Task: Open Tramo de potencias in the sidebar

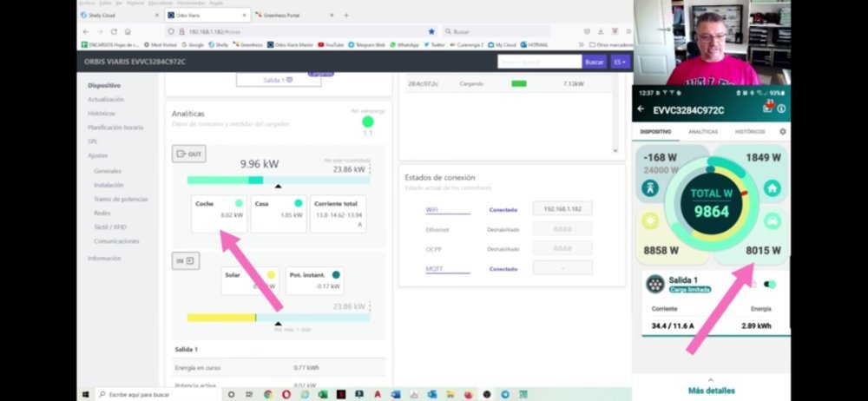Action: [121, 199]
